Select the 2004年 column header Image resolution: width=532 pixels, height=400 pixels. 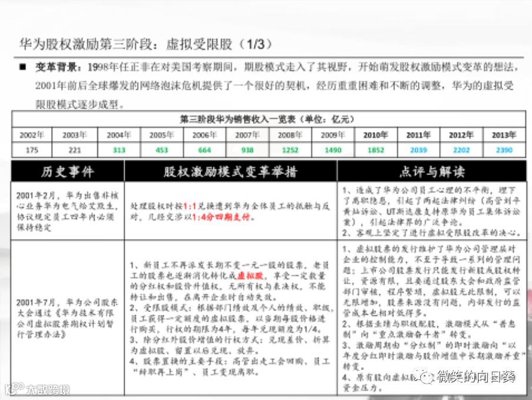(119, 135)
